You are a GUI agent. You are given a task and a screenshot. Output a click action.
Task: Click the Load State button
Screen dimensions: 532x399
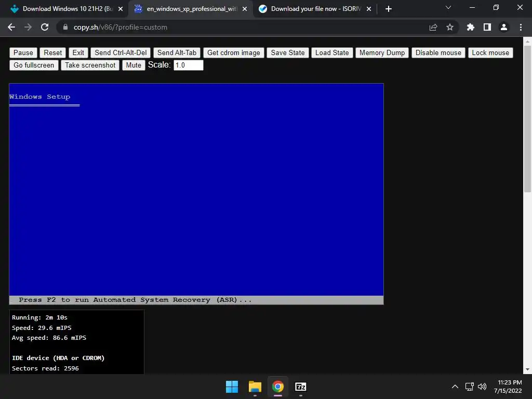point(332,52)
